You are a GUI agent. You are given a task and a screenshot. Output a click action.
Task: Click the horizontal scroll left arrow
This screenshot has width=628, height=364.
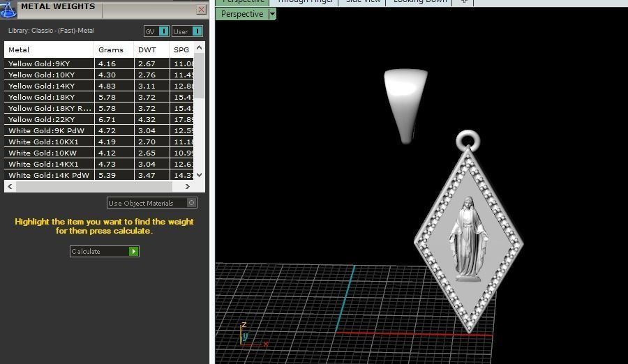point(10,186)
